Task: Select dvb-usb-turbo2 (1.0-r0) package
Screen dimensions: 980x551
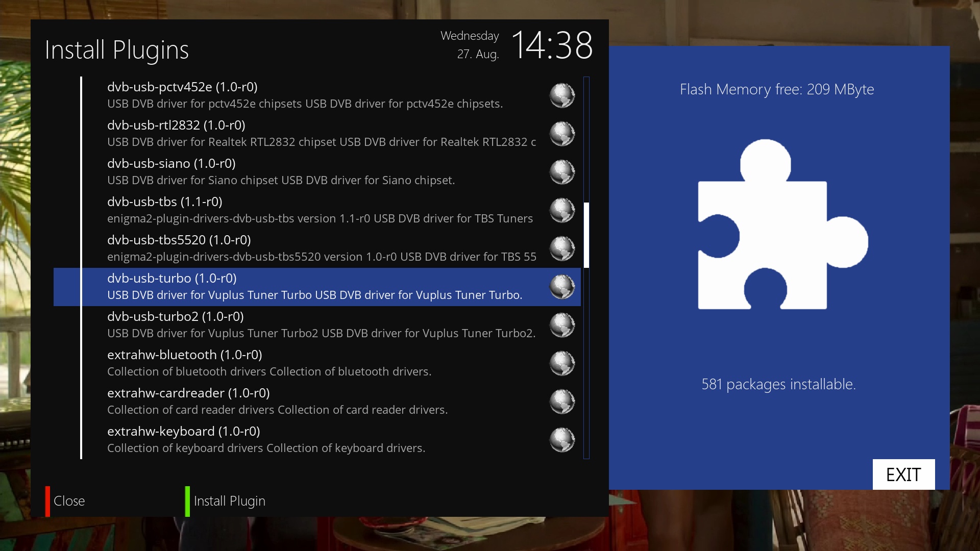Action: 317,325
